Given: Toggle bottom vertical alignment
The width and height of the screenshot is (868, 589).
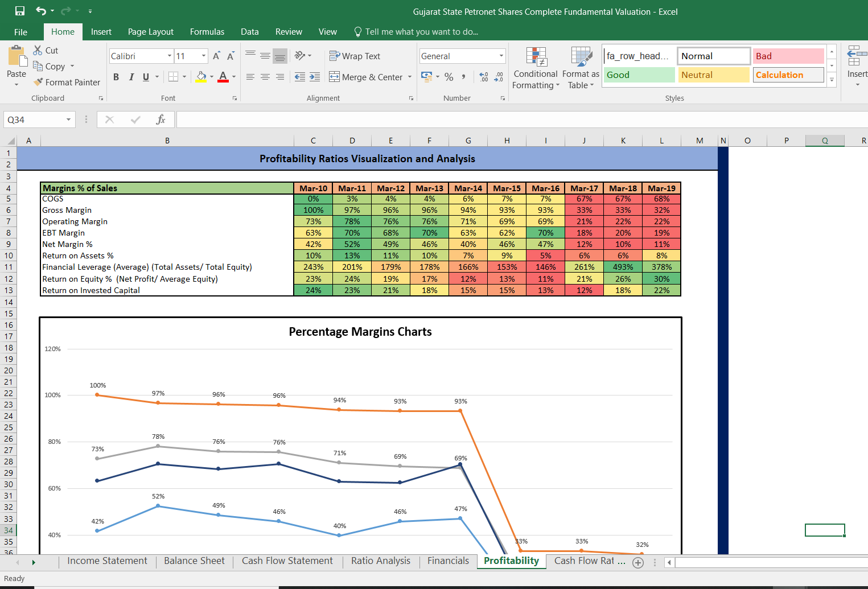Looking at the screenshot, I should [280, 55].
